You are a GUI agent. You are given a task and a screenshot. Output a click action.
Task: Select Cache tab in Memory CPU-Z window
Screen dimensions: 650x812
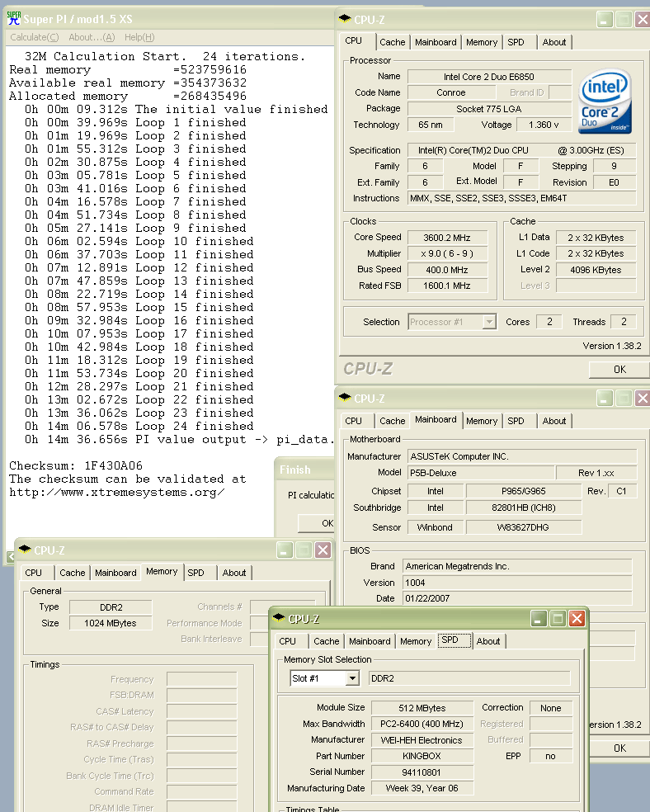coord(72,573)
